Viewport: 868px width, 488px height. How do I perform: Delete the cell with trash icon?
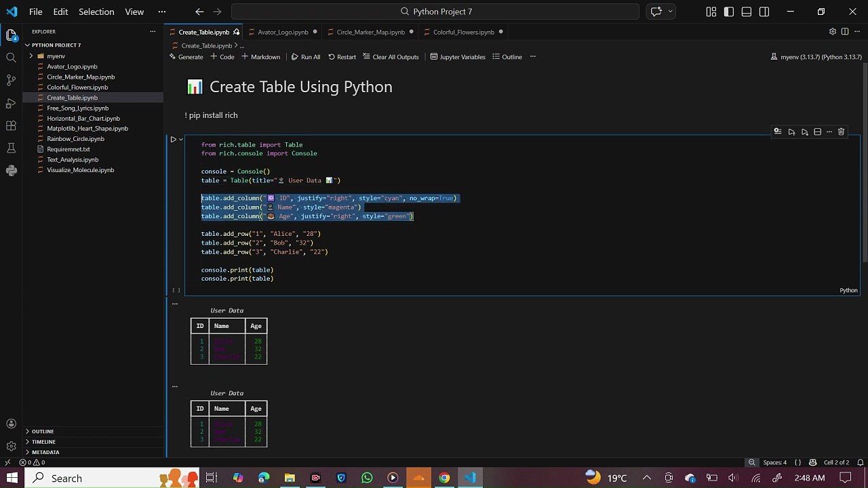click(841, 131)
